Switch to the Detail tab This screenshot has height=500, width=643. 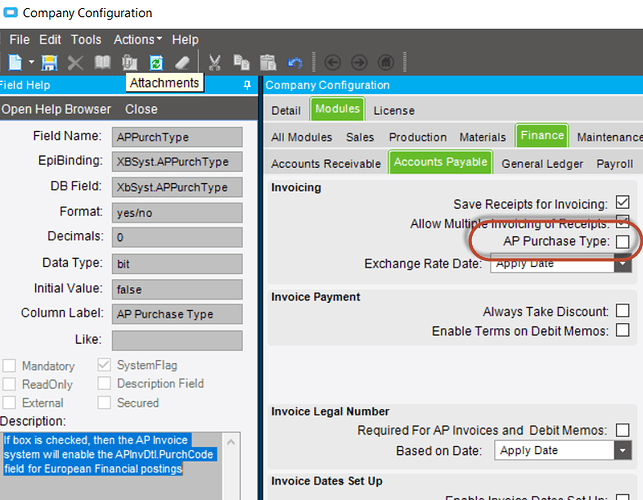pyautogui.click(x=286, y=111)
